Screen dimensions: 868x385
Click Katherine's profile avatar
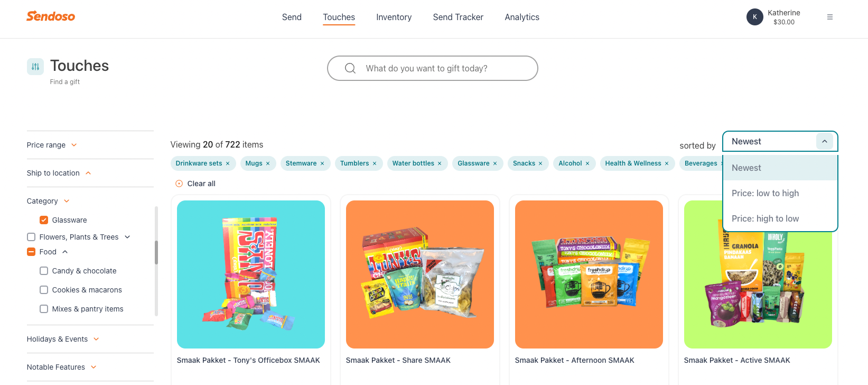[755, 17]
